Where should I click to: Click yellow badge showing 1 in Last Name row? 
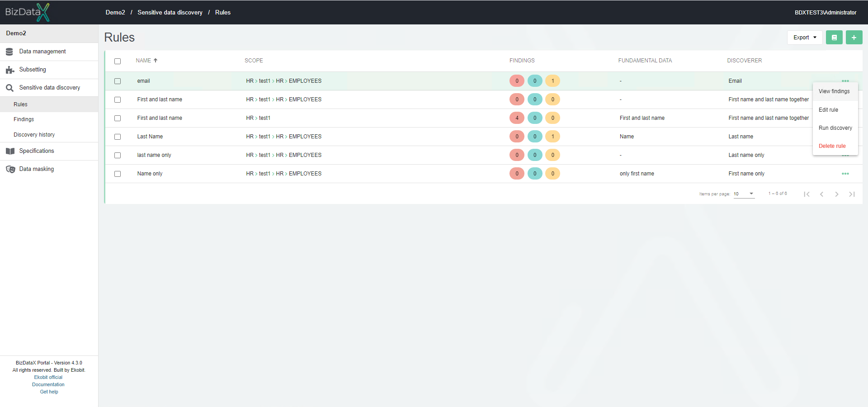click(x=552, y=137)
